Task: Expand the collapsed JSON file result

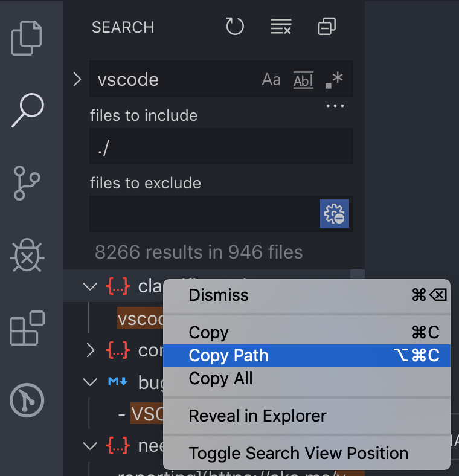Action: pos(90,350)
